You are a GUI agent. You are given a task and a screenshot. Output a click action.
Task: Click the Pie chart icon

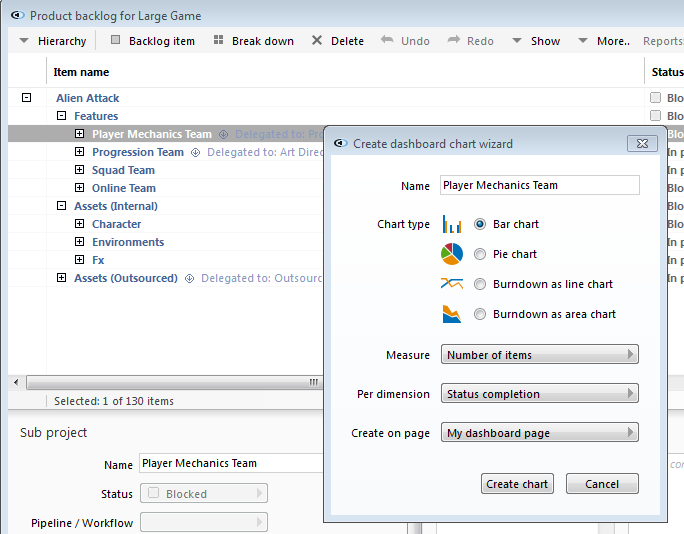451,254
